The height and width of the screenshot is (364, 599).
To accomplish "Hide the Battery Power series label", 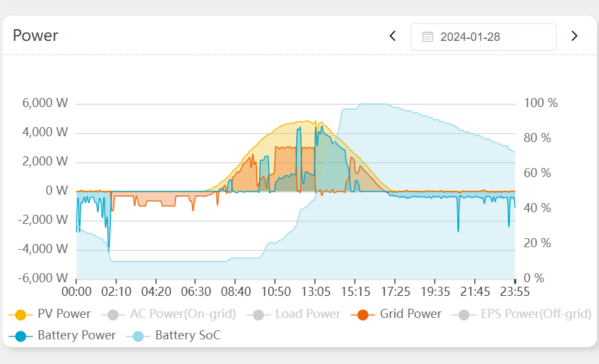I will (77, 335).
